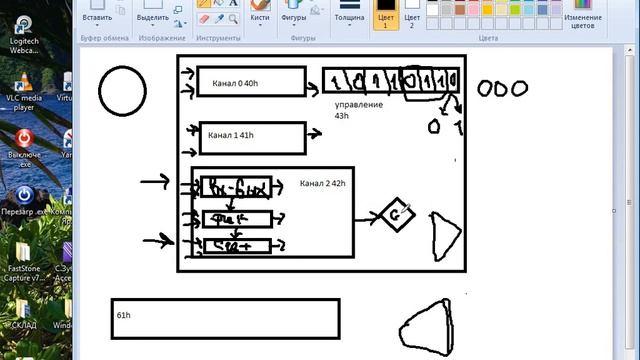Open Изменение цветов color editor
Viewport: 640px width, 360px height.
pyautogui.click(x=582, y=15)
